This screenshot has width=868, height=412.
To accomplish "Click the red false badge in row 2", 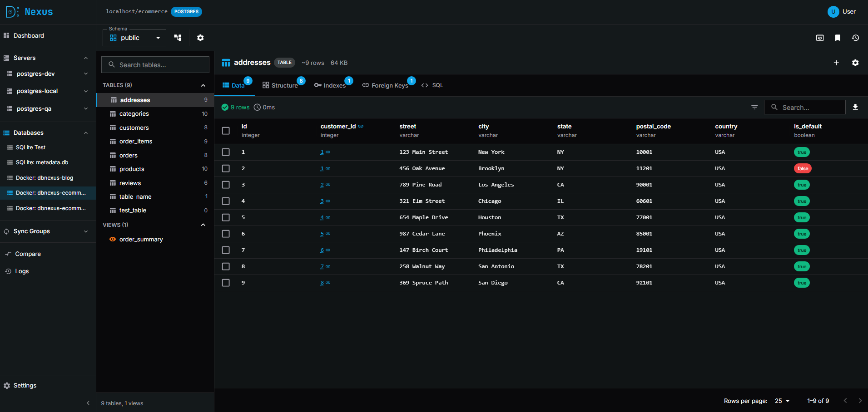I will [x=803, y=168].
